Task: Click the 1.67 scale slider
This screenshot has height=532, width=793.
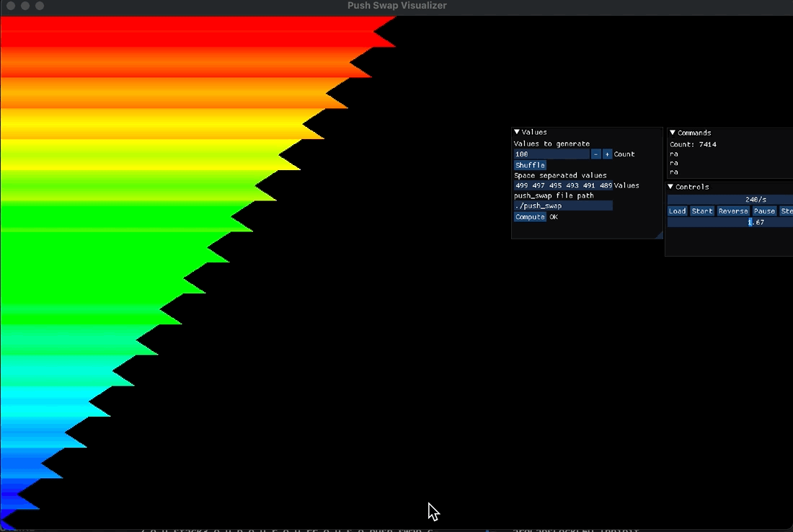Action: [x=730, y=222]
